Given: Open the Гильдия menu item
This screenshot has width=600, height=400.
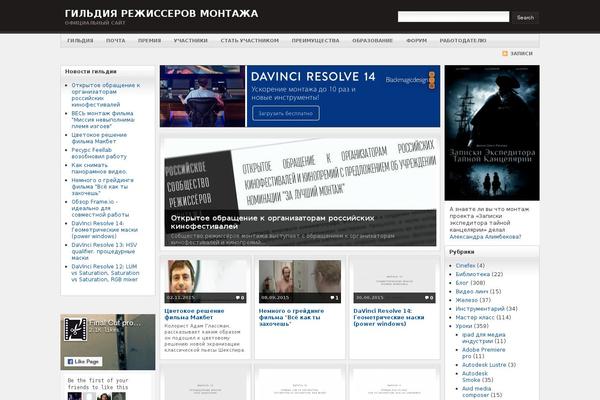Looking at the screenshot, I should [80, 41].
